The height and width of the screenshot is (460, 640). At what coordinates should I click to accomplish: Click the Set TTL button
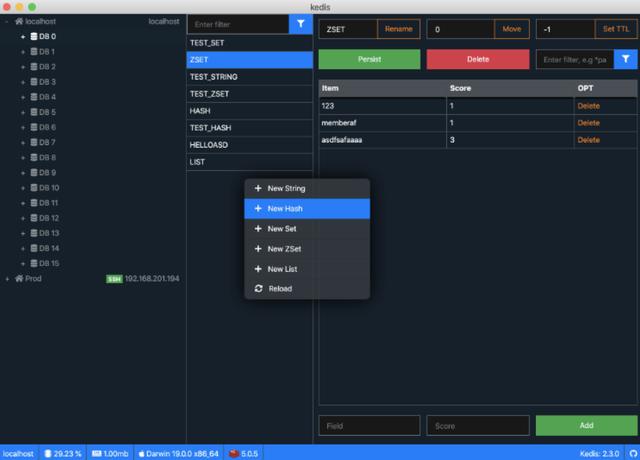pyautogui.click(x=616, y=29)
